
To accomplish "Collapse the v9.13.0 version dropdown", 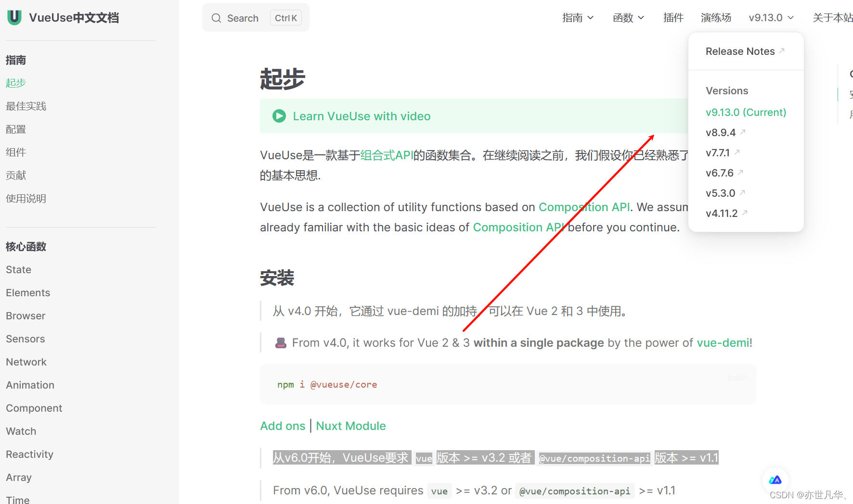I will (x=771, y=18).
